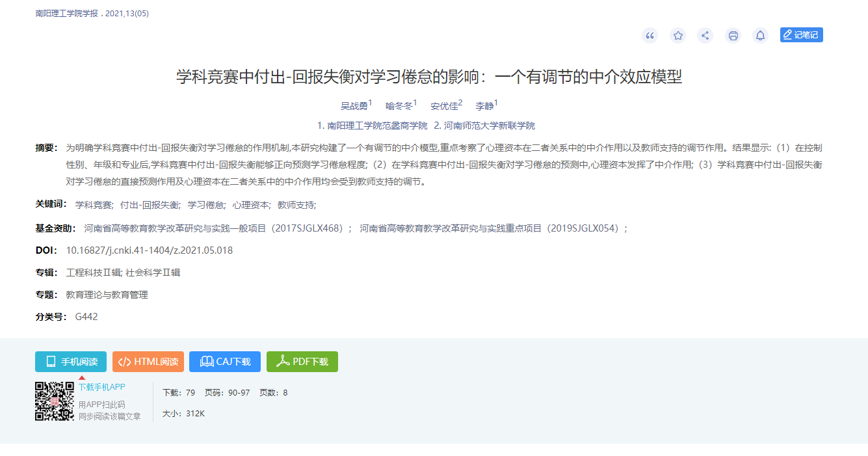This screenshot has height=456, width=868.
Task: Click keyword 学科竞赛
Action: (94, 205)
